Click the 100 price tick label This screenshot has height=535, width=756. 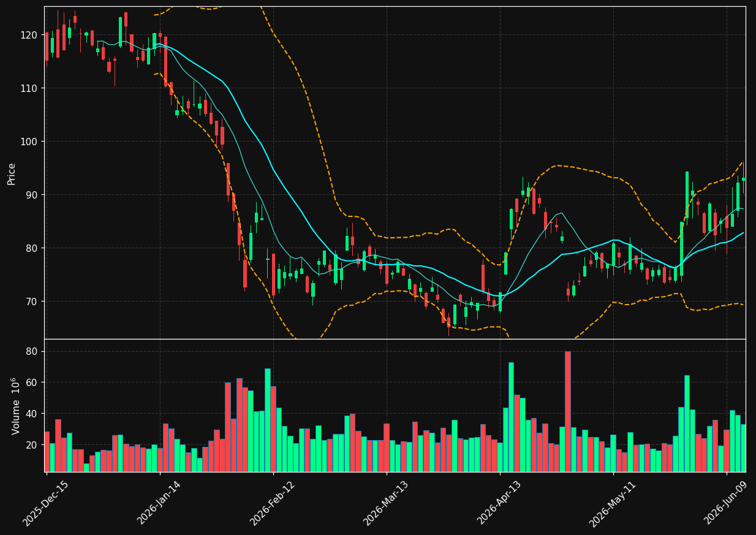point(30,142)
